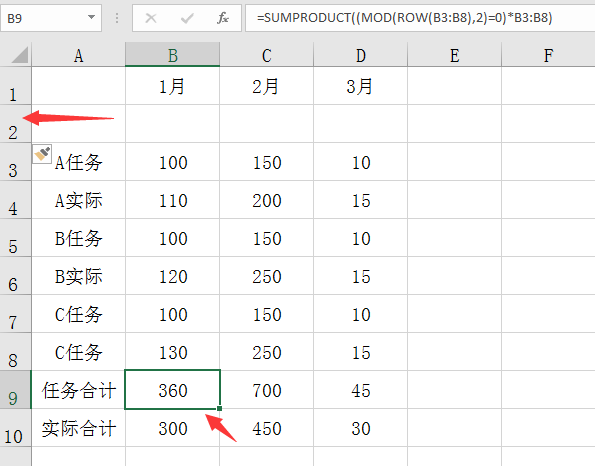Open the Name Box dropdown arrow

(91, 17)
